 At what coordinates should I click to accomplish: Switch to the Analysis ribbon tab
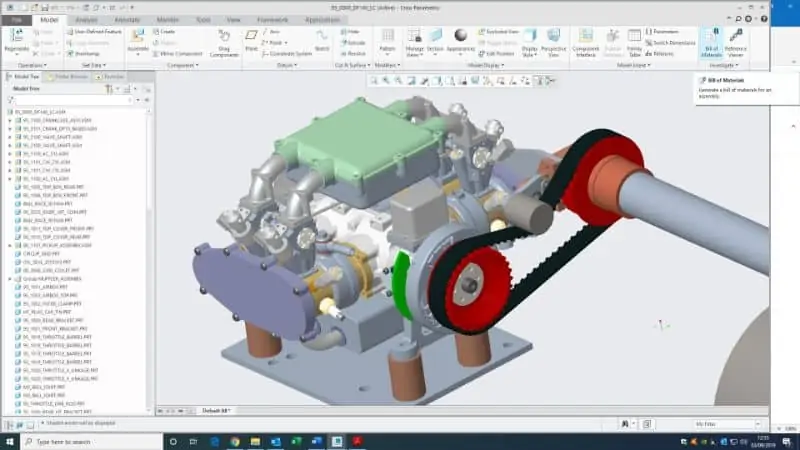click(86, 20)
